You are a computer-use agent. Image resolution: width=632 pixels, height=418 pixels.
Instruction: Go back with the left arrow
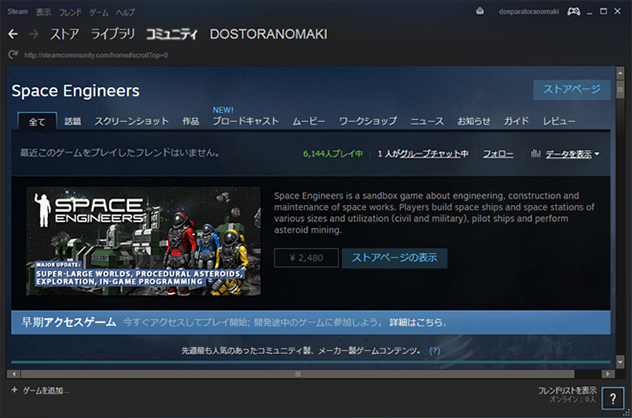(13, 34)
